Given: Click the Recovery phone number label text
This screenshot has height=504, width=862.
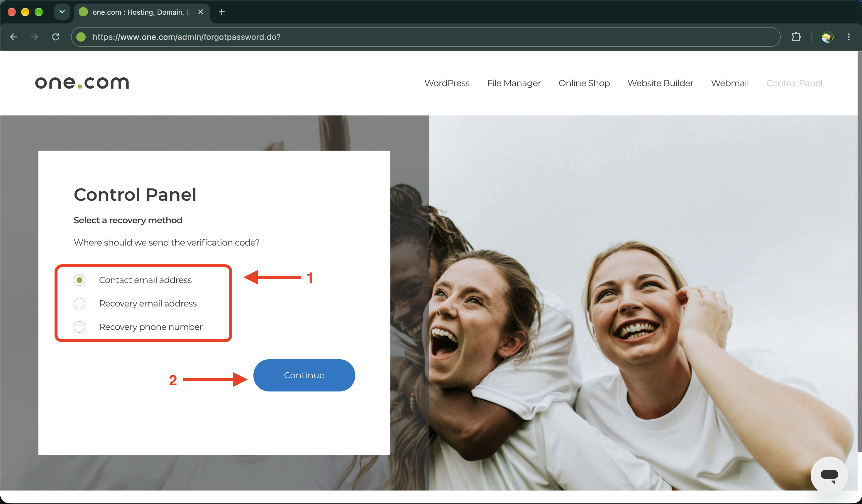Looking at the screenshot, I should 151,327.
